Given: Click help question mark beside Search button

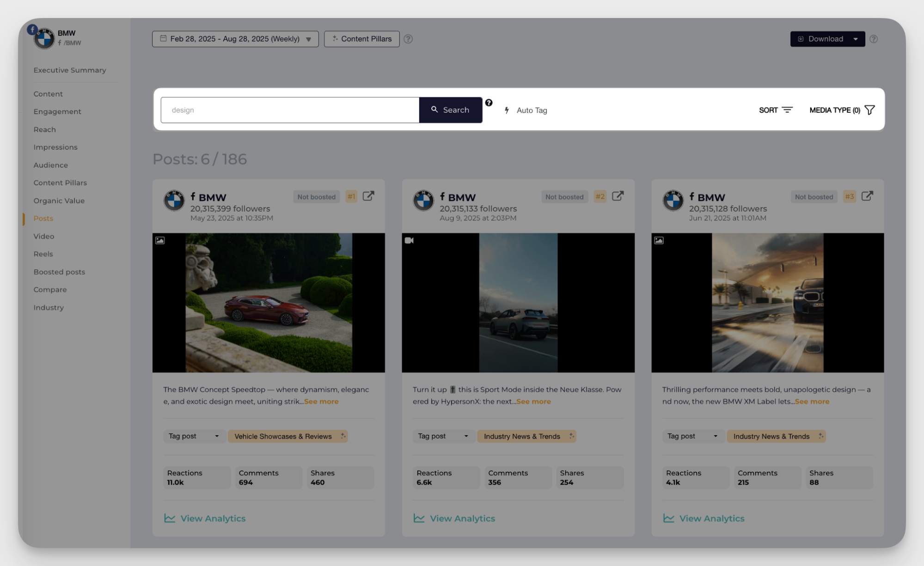Looking at the screenshot, I should [489, 103].
